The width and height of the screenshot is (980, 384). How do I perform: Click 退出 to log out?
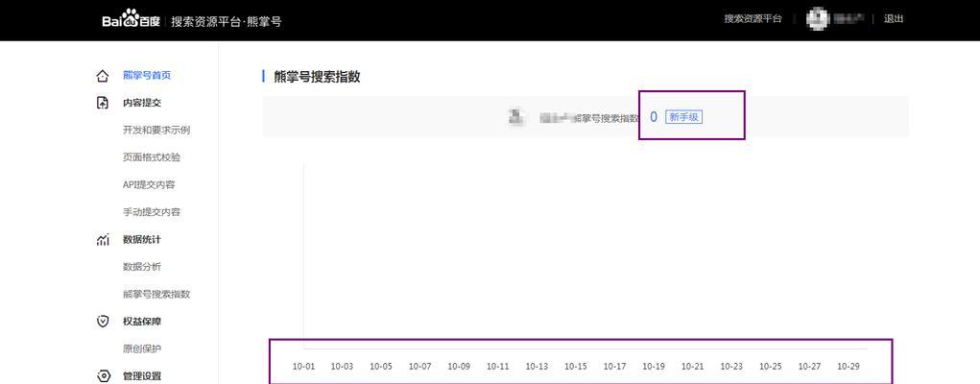(894, 19)
